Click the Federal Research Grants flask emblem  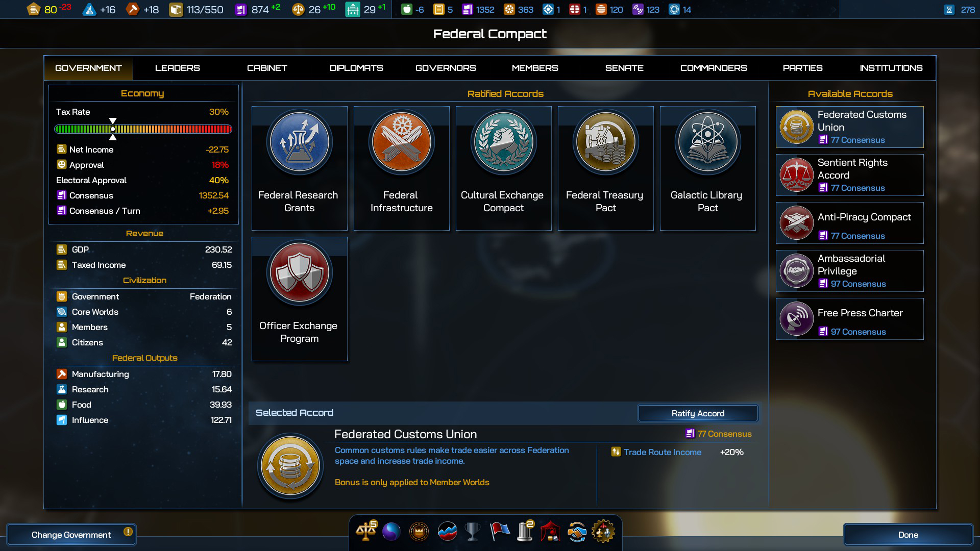pos(300,142)
